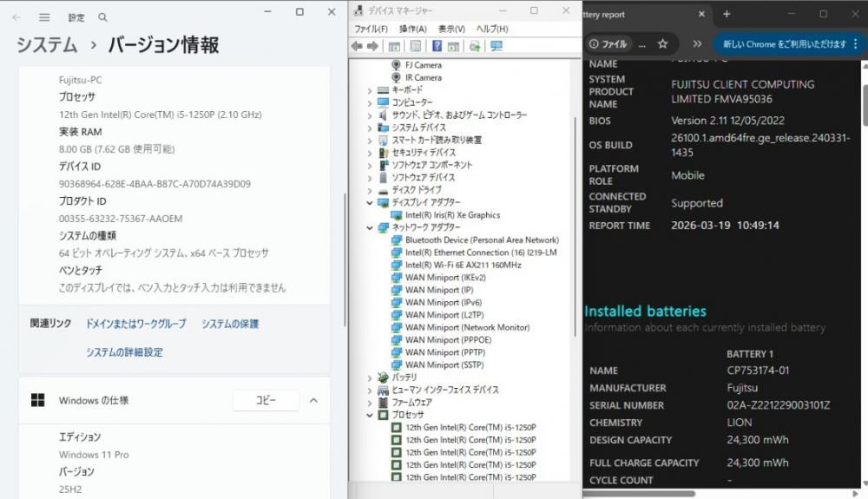
Task: Select WAN Miniport (PPPOE) entry
Action: [x=448, y=340]
